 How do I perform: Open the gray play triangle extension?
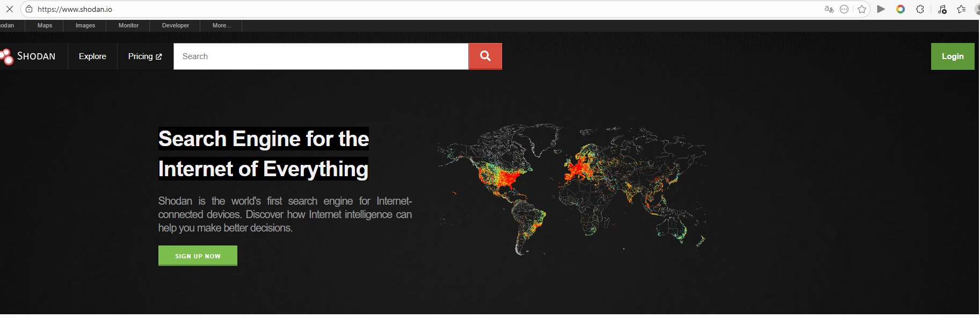point(881,9)
